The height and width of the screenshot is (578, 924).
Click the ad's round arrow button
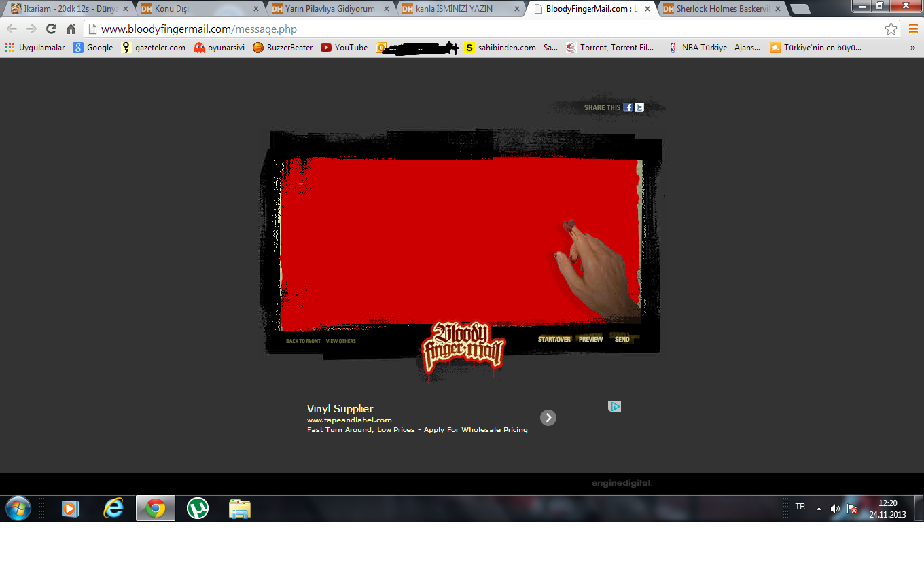coord(548,418)
